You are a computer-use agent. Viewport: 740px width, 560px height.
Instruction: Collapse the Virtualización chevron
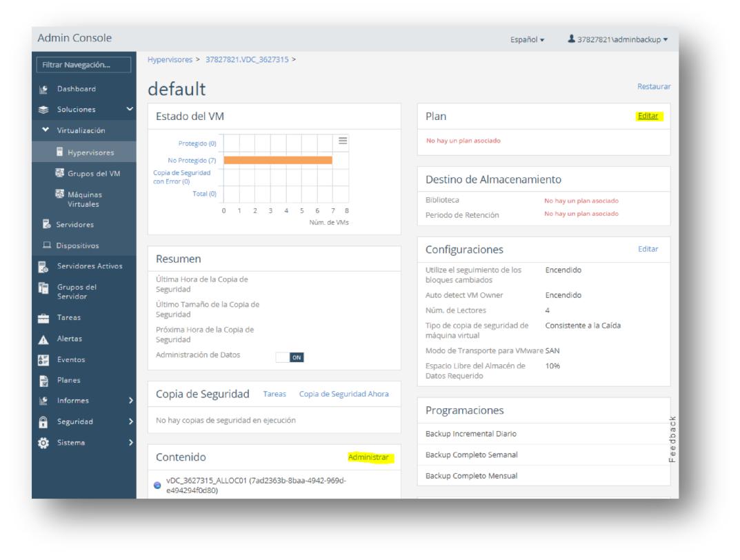[x=46, y=130]
